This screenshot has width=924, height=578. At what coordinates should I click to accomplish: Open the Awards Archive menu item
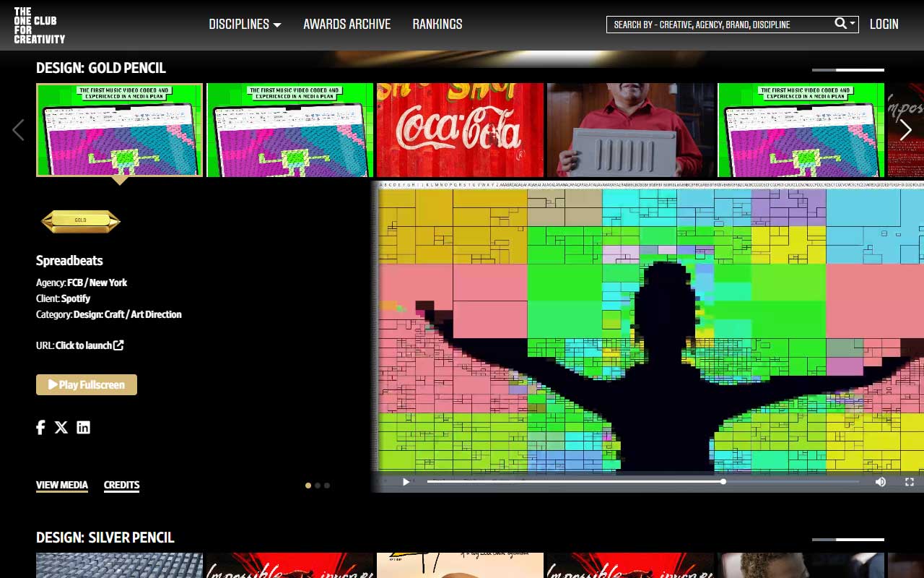[x=346, y=25]
